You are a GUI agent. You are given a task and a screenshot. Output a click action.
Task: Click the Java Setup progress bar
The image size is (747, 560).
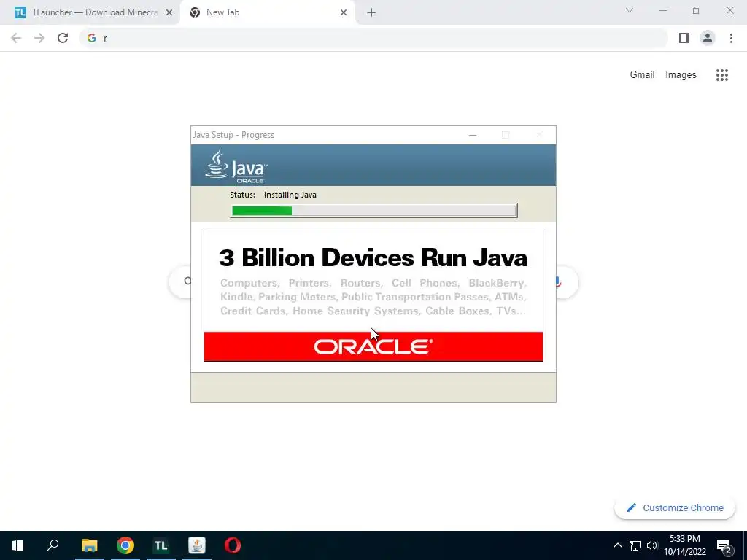(x=373, y=211)
